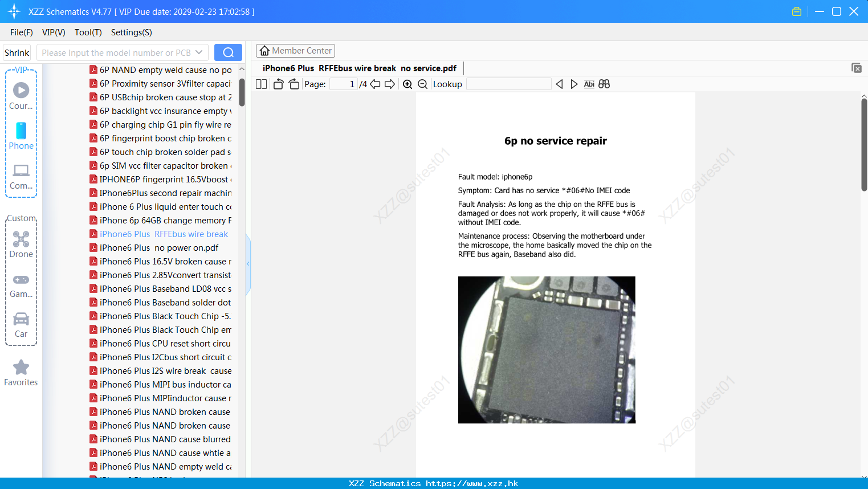Open 6P charging chip G1 pin file
The height and width of the screenshot is (489, 868).
click(x=161, y=124)
